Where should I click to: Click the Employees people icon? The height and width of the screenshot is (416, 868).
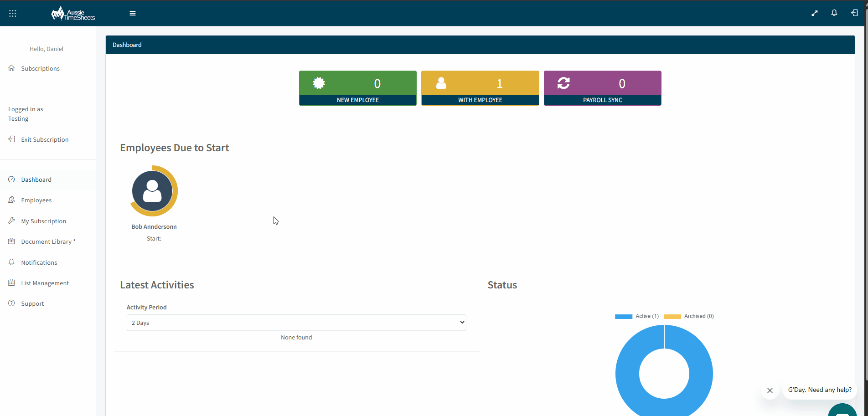[12, 200]
